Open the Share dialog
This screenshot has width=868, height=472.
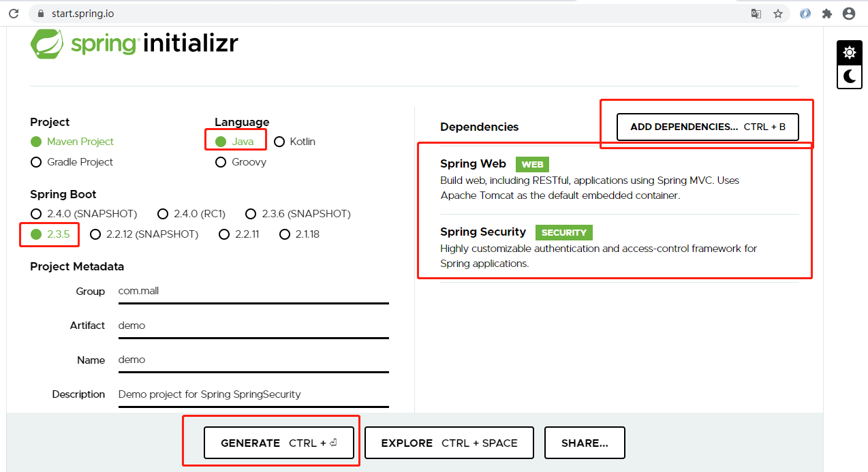[585, 443]
